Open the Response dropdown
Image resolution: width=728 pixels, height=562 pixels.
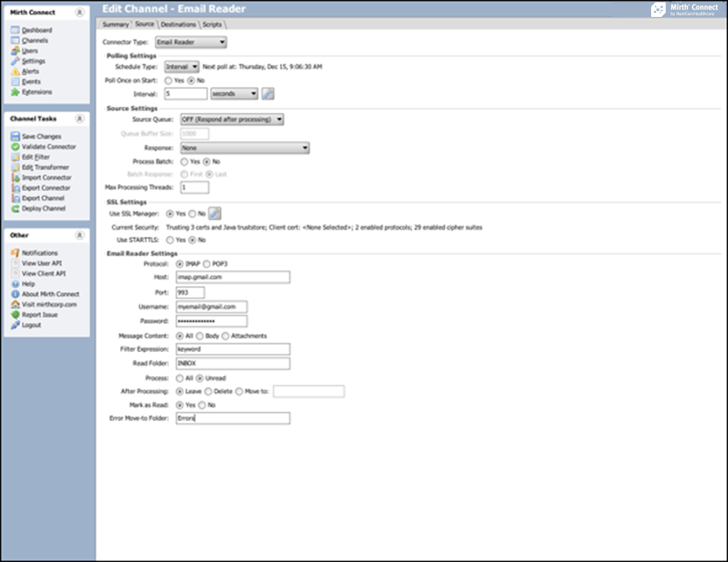coord(244,148)
